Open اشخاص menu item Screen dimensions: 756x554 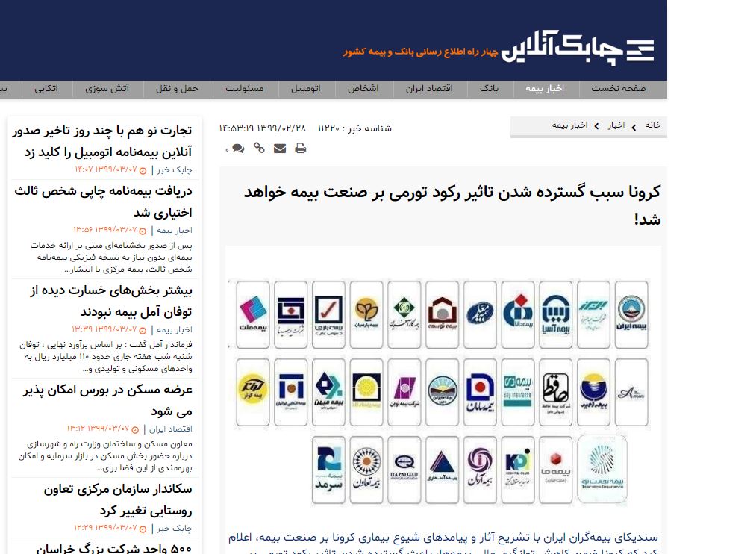[363, 89]
